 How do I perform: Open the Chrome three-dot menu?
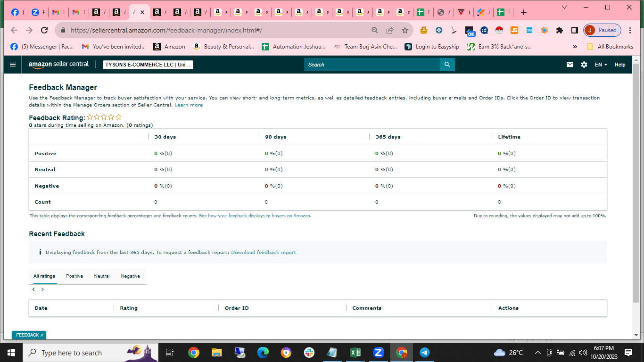pyautogui.click(x=630, y=30)
